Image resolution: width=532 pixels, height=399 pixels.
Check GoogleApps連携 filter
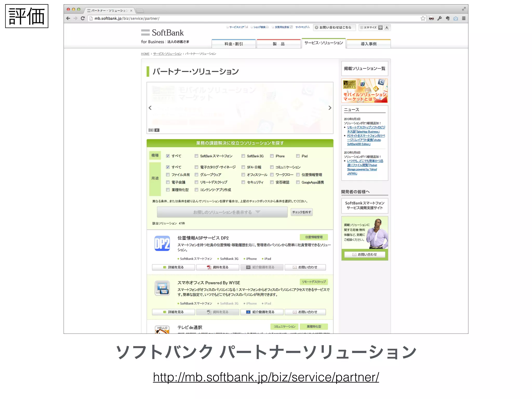coord(298,182)
